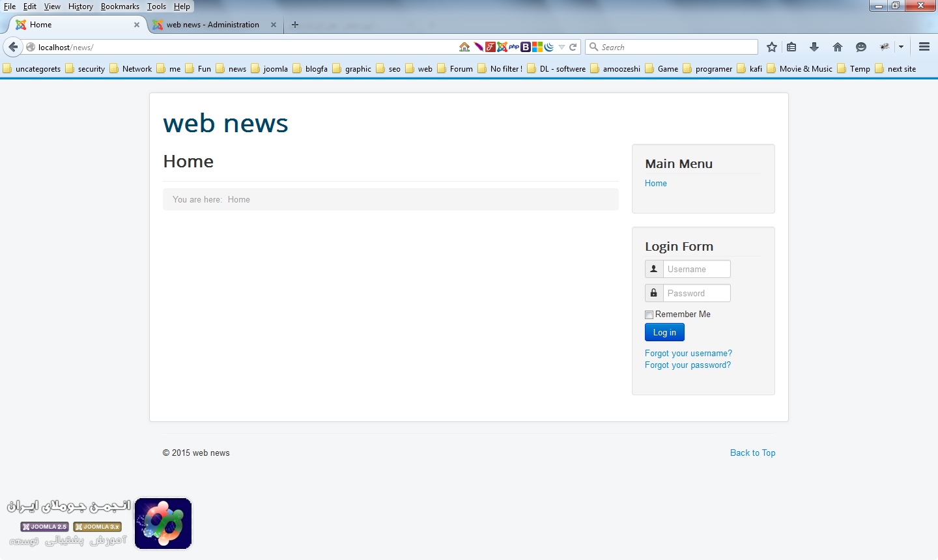Screen dimensions: 938x560
Task: Open the hamburger menu icon
Action: pyautogui.click(x=924, y=47)
